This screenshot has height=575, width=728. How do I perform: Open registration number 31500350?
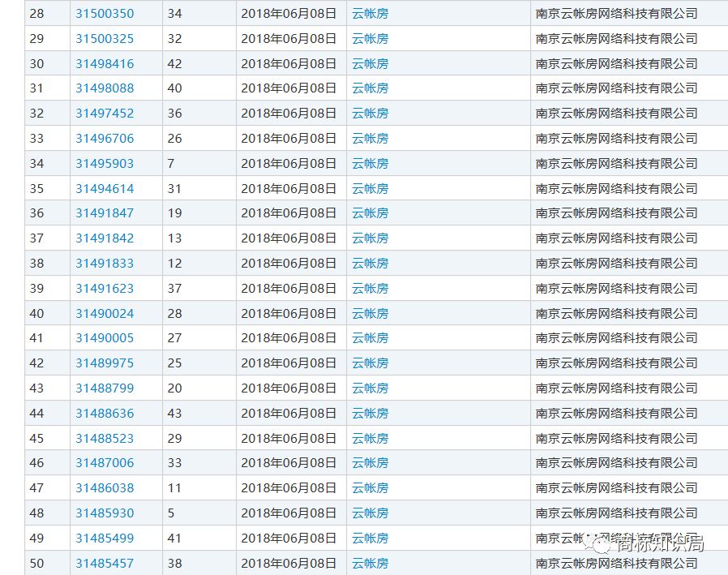pos(105,14)
